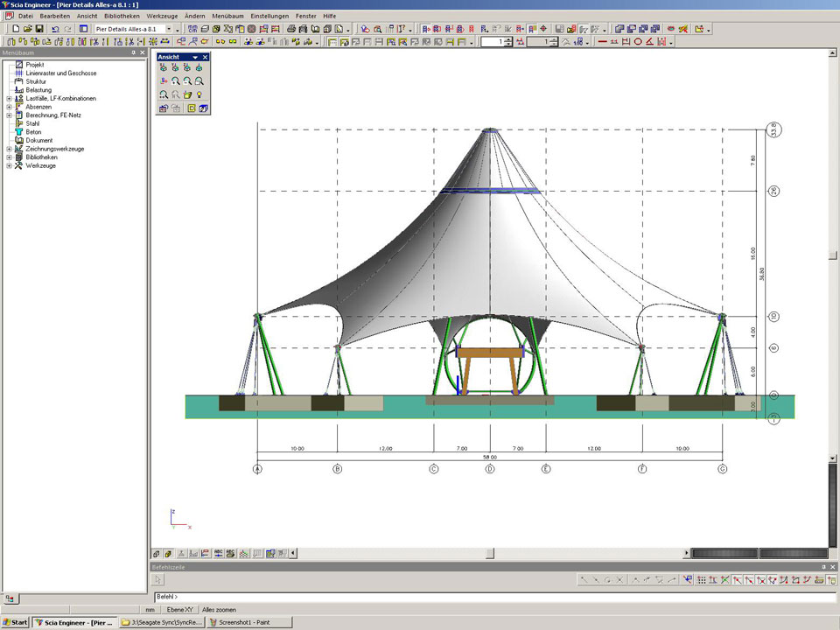Select the red circle drawing tool

[638, 41]
